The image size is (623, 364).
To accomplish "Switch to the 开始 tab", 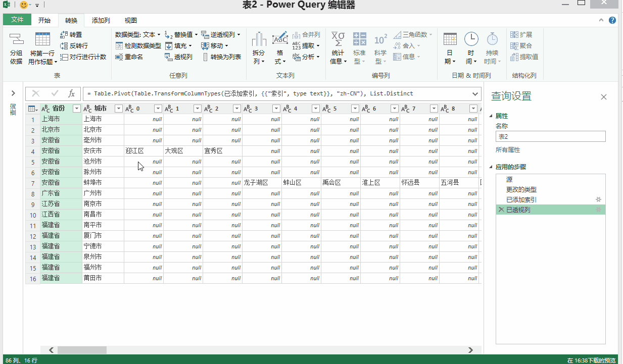I will (44, 21).
